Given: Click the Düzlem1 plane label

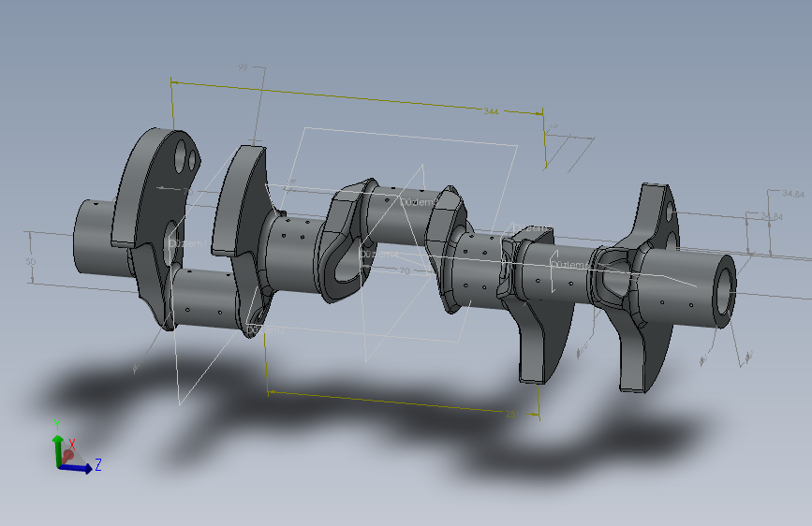Looking at the screenshot, I should 187,243.
